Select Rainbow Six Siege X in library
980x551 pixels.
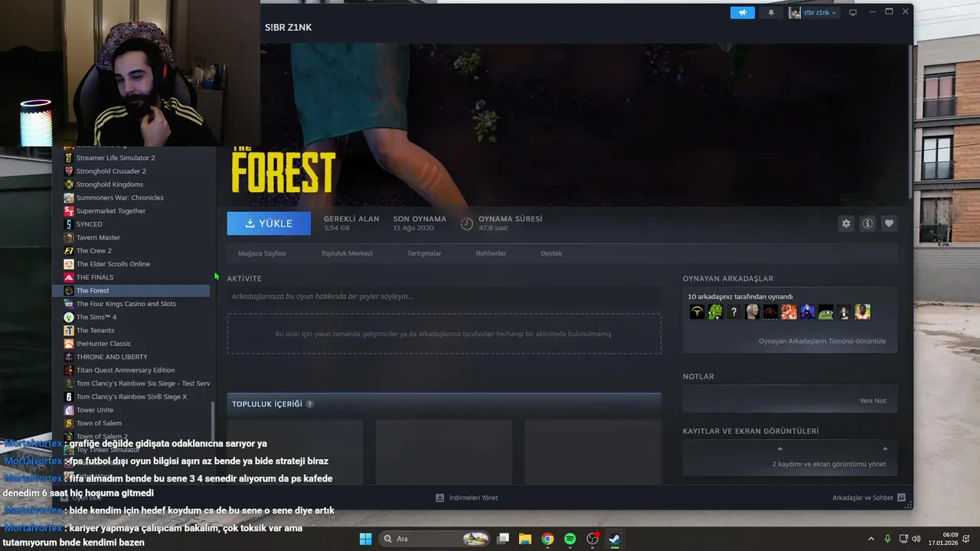[x=131, y=396]
